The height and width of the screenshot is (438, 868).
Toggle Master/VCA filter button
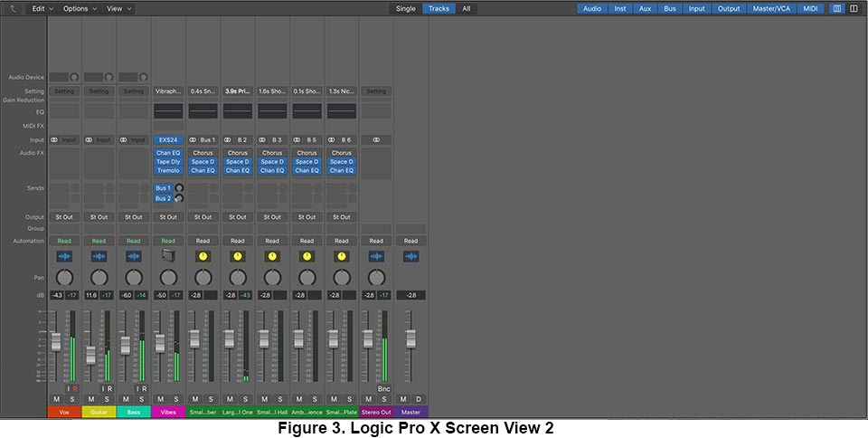(x=771, y=8)
